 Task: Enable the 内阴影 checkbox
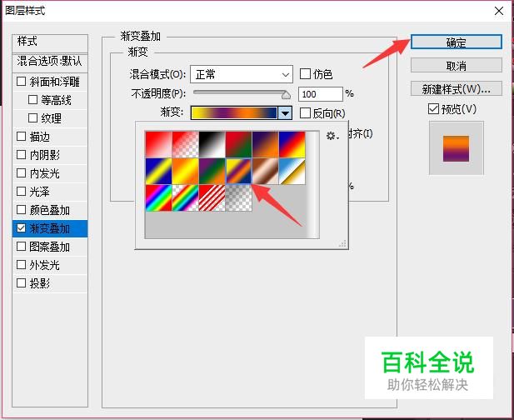point(22,155)
